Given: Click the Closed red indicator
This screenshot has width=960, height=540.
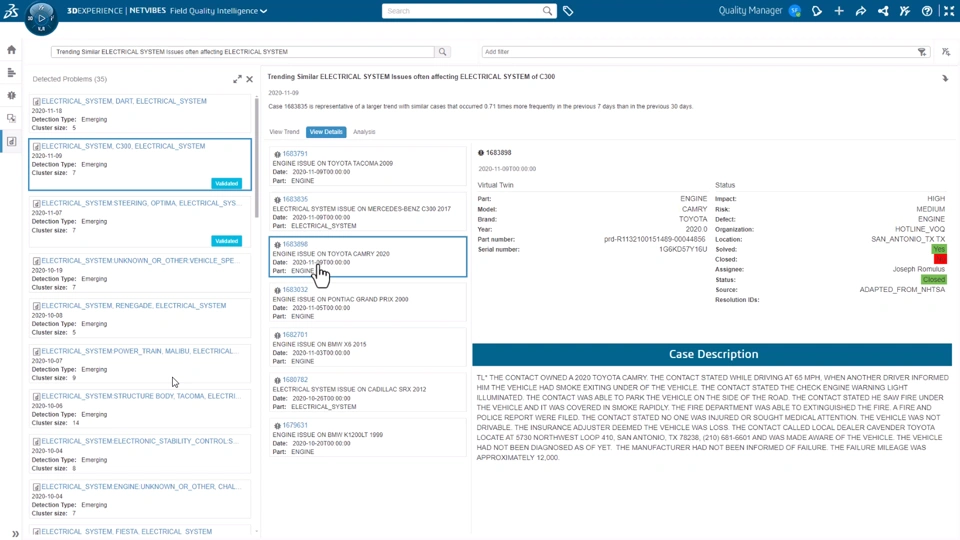Looking at the screenshot, I should tap(940, 259).
